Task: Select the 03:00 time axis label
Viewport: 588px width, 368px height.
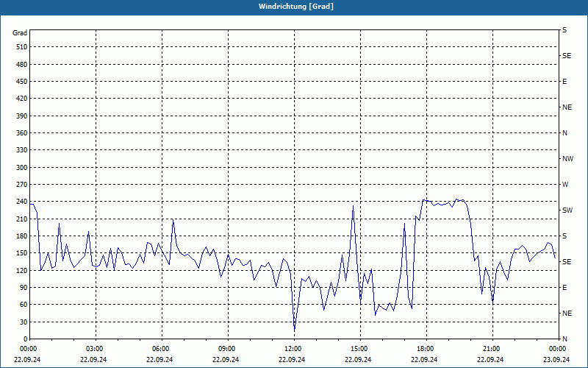Action: click(94, 349)
